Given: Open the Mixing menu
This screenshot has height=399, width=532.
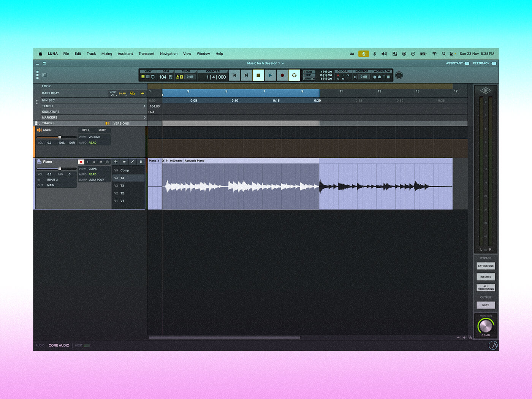Looking at the screenshot, I should pos(106,54).
